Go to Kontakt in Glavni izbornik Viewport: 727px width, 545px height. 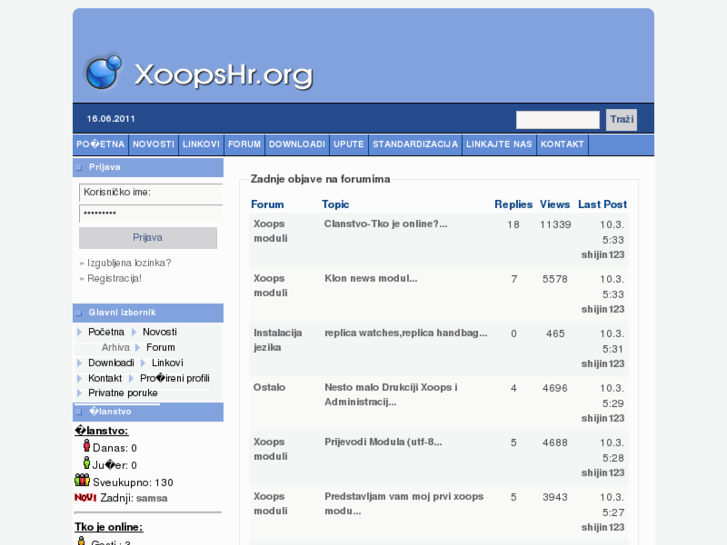click(x=105, y=378)
